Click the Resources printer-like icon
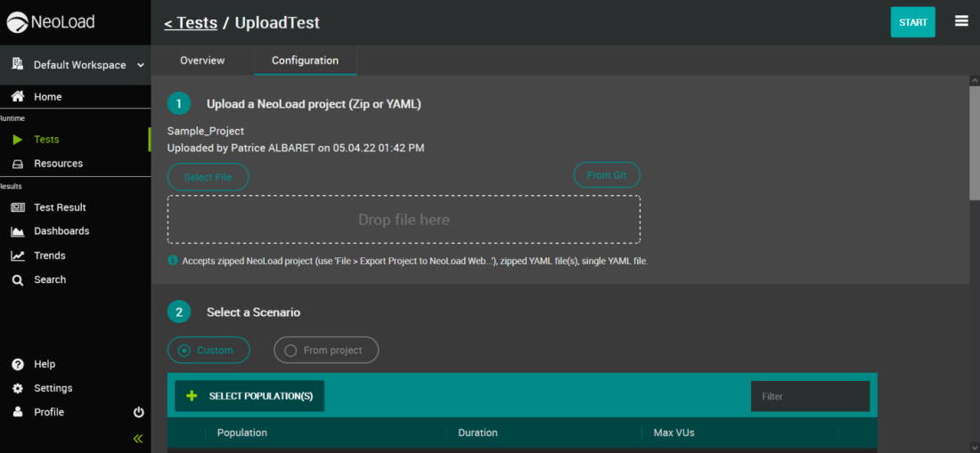The image size is (980, 453). click(17, 164)
